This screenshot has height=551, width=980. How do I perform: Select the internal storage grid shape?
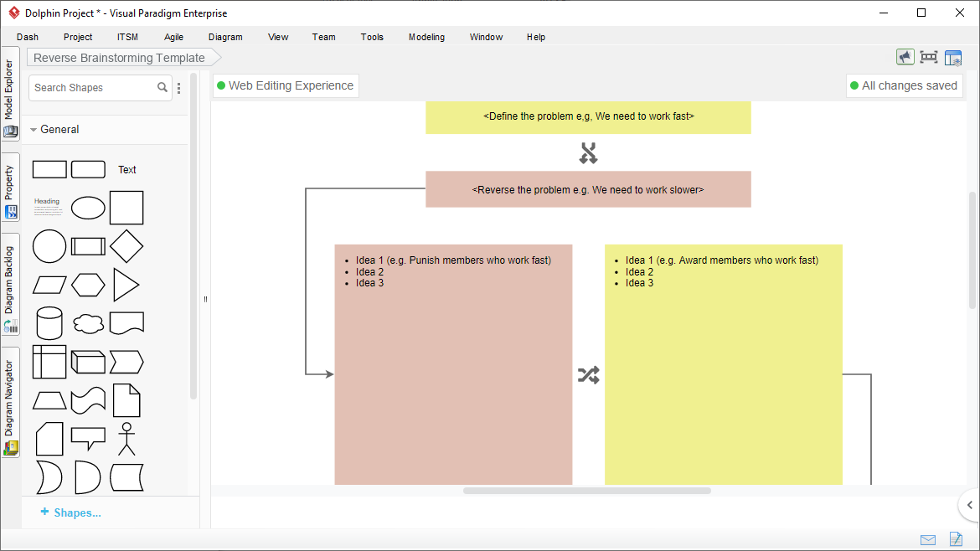coord(49,362)
